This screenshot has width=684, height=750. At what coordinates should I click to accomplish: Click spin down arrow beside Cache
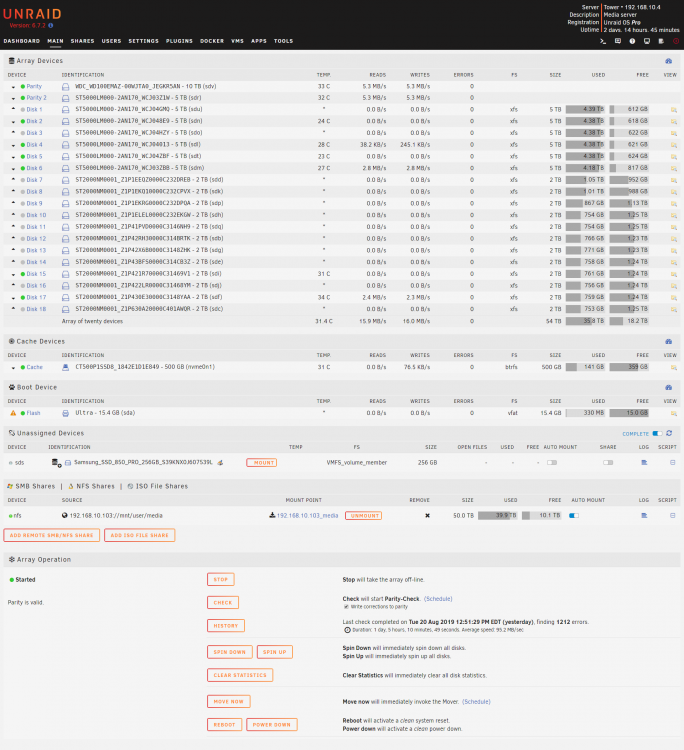coord(13,368)
